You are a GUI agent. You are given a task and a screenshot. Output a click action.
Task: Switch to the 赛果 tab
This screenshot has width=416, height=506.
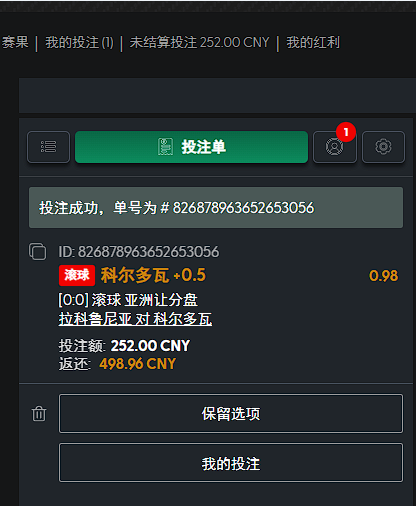(x=15, y=42)
